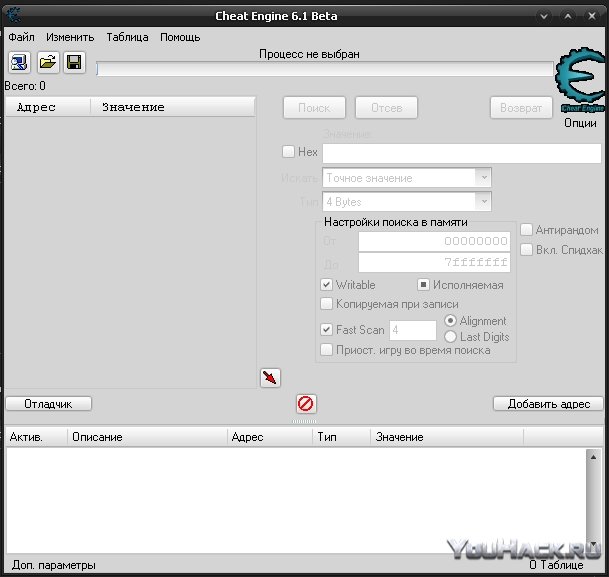Open the Файл menu
The width and height of the screenshot is (609, 577).
click(x=21, y=37)
